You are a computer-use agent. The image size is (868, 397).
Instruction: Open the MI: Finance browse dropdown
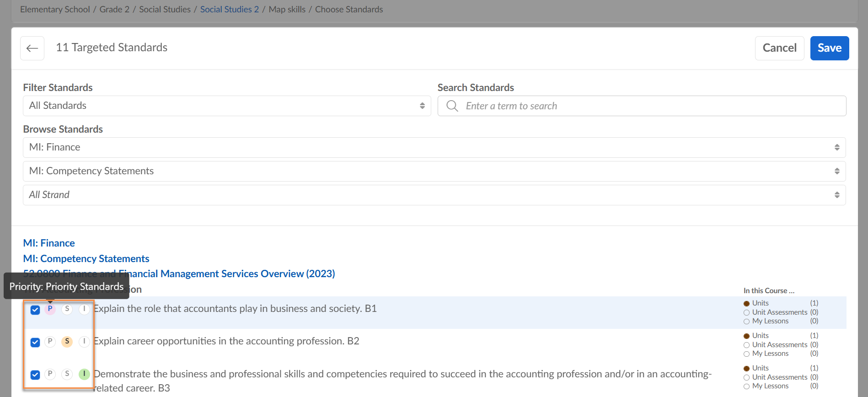pyautogui.click(x=434, y=147)
